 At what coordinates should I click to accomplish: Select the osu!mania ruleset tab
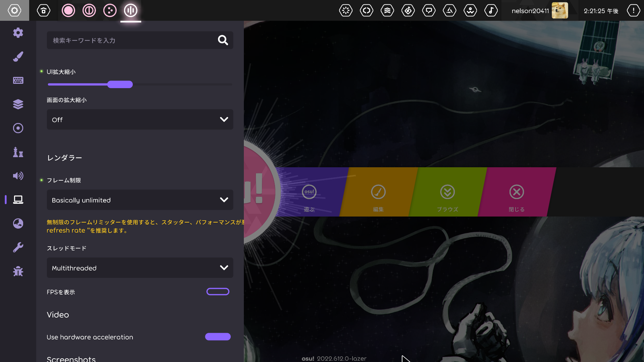tap(131, 11)
